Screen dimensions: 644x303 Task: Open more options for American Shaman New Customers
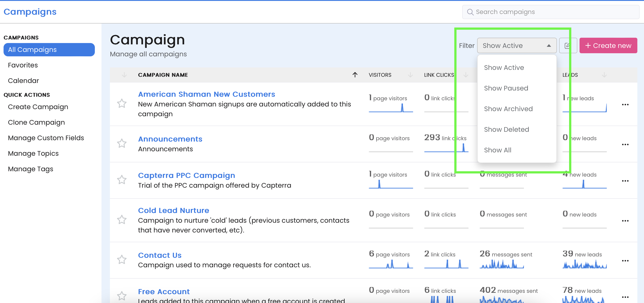(x=625, y=105)
